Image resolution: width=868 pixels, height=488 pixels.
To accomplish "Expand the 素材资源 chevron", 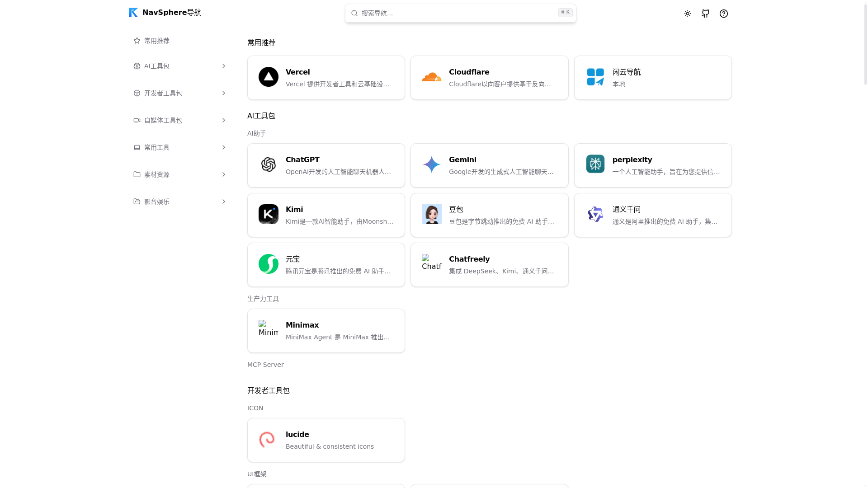I will [223, 174].
